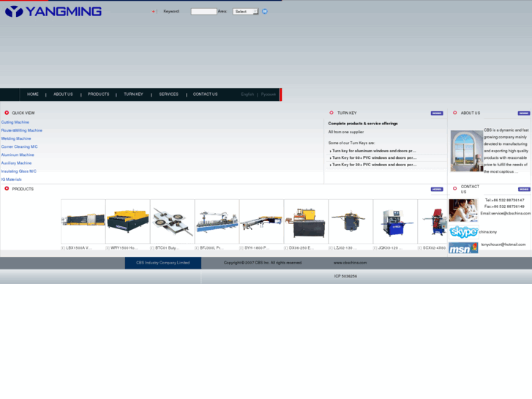
Task: Click the Skype icon
Action: pos(463,232)
